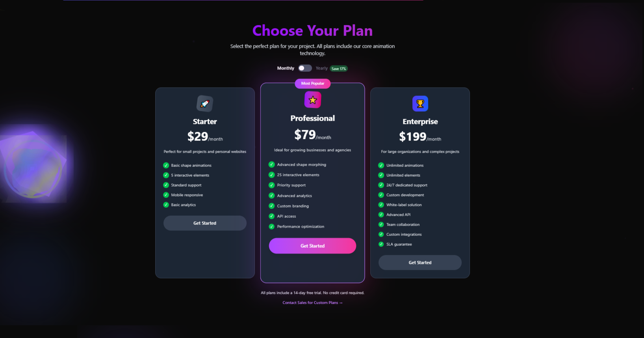Click the $79 Professional price

[305, 135]
